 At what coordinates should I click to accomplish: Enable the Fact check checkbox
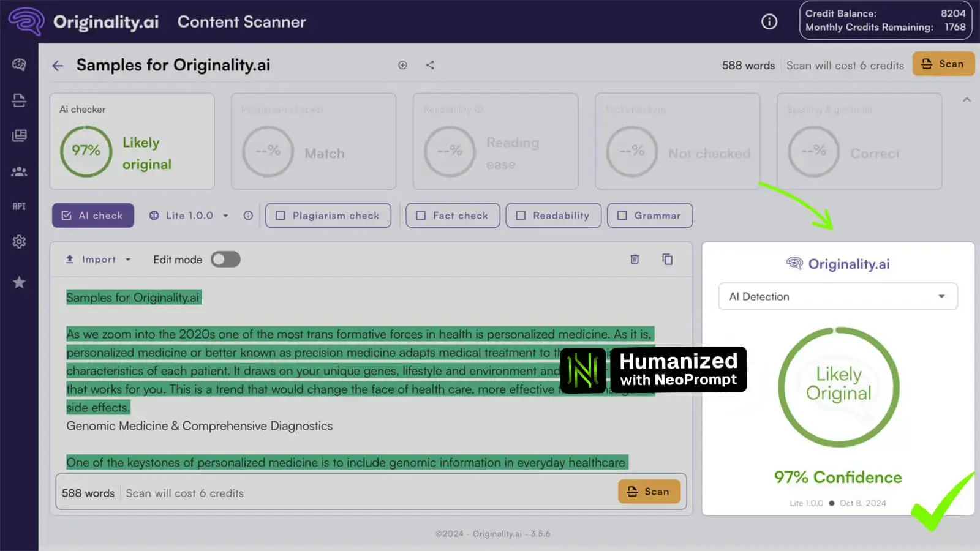(421, 216)
